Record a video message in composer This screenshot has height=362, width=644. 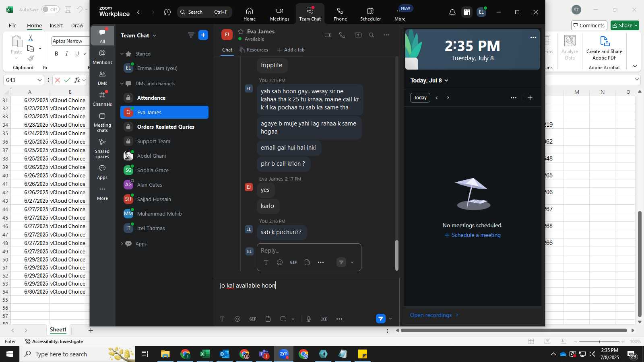pyautogui.click(x=324, y=319)
